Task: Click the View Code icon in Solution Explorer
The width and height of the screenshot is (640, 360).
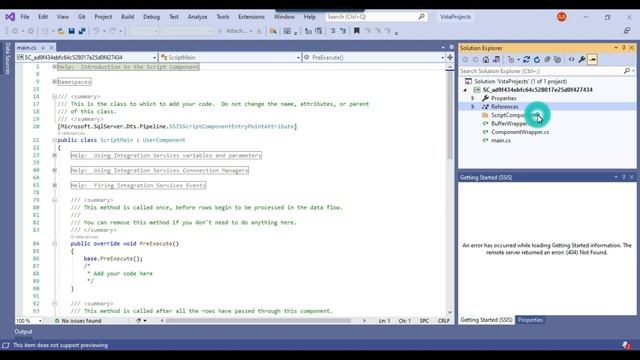Action: pyautogui.click(x=571, y=60)
